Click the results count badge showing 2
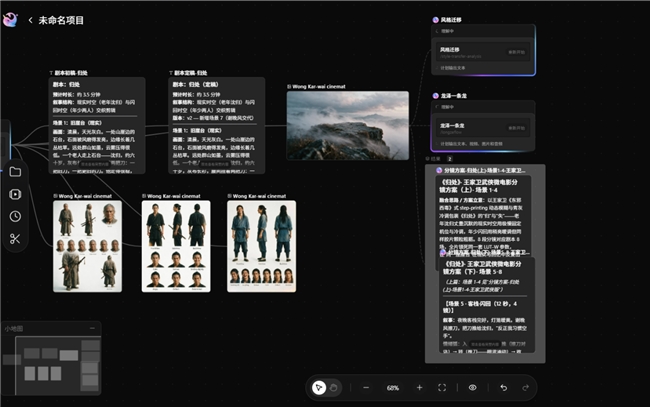The width and height of the screenshot is (650, 407). (449, 159)
